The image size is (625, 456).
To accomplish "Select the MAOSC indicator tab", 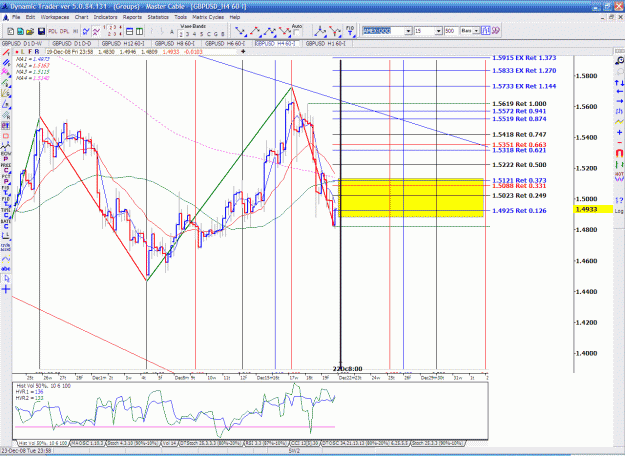I will (87, 443).
